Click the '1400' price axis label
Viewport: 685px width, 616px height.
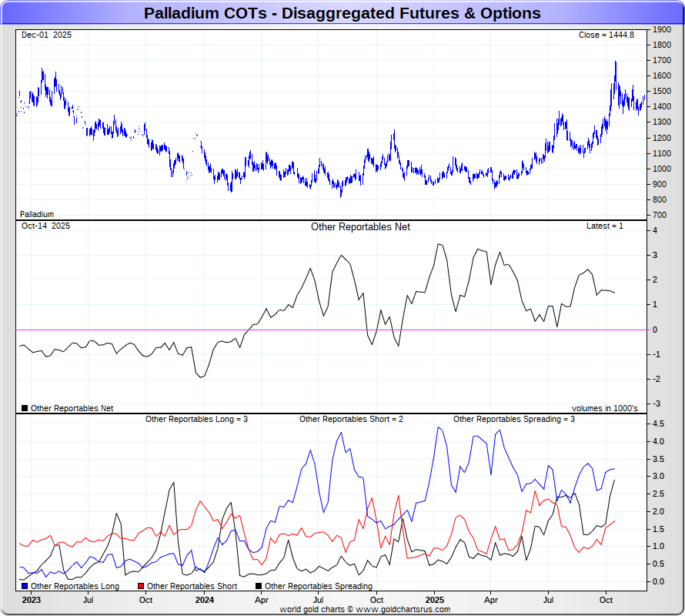[662, 106]
